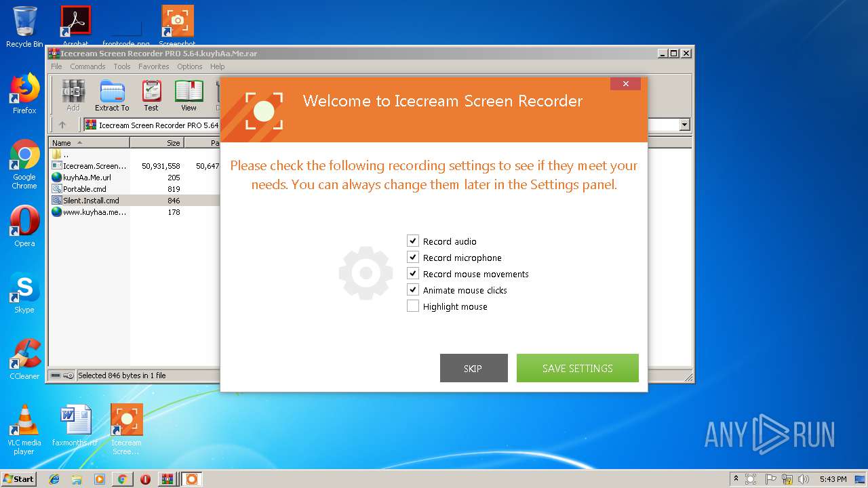Show hidden system tray icons

tap(736, 479)
